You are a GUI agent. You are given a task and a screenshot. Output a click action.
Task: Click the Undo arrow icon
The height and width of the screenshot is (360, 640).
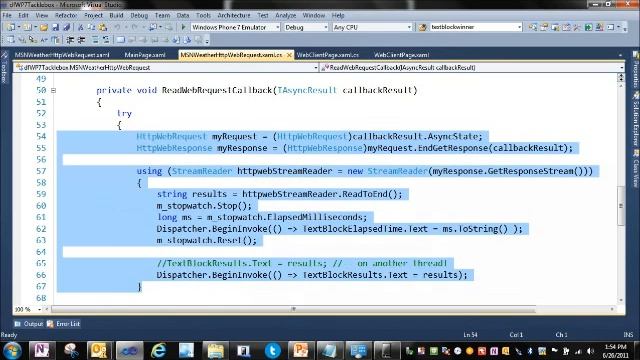(118, 27)
